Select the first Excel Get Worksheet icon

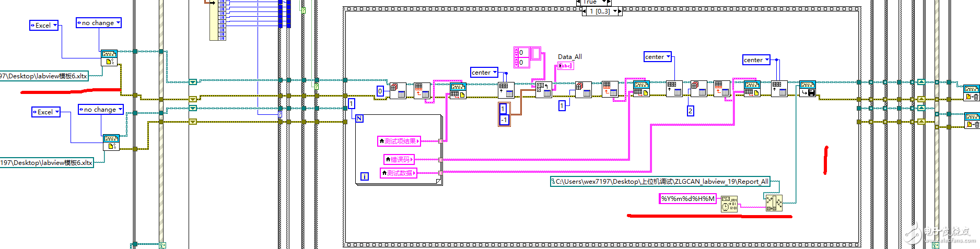click(398, 90)
